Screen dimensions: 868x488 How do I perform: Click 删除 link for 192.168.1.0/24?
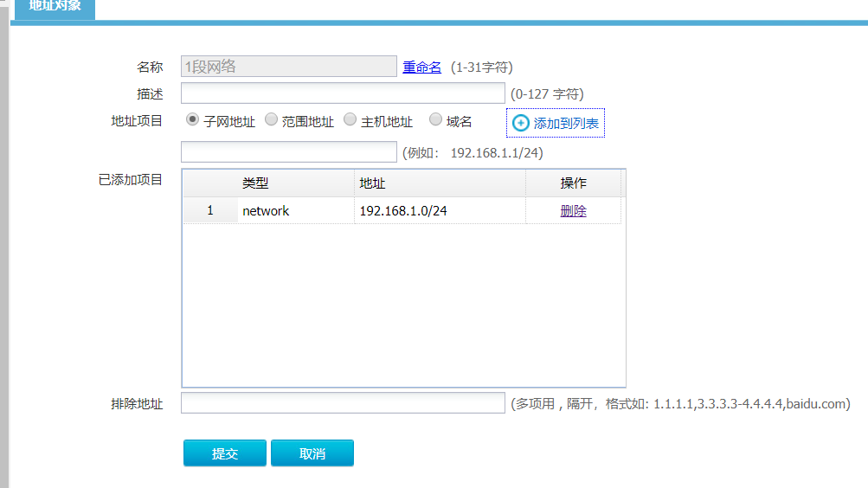click(573, 211)
